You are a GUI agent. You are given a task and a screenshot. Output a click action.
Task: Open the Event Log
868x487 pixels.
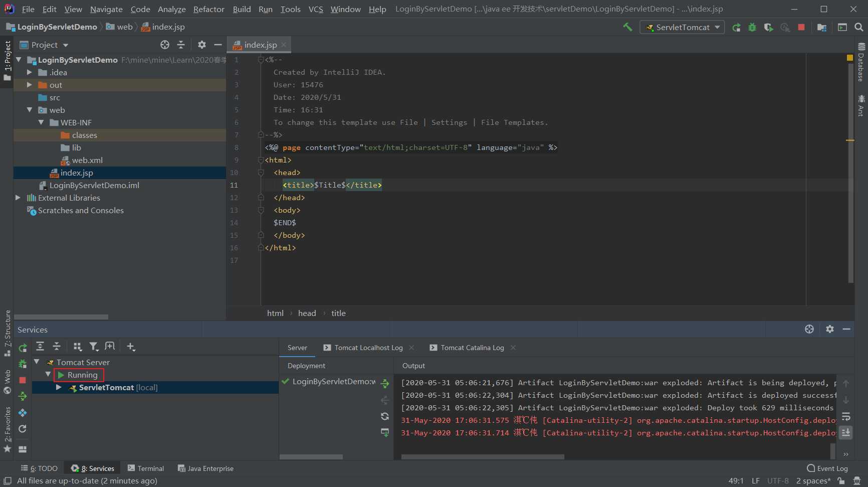click(x=827, y=468)
